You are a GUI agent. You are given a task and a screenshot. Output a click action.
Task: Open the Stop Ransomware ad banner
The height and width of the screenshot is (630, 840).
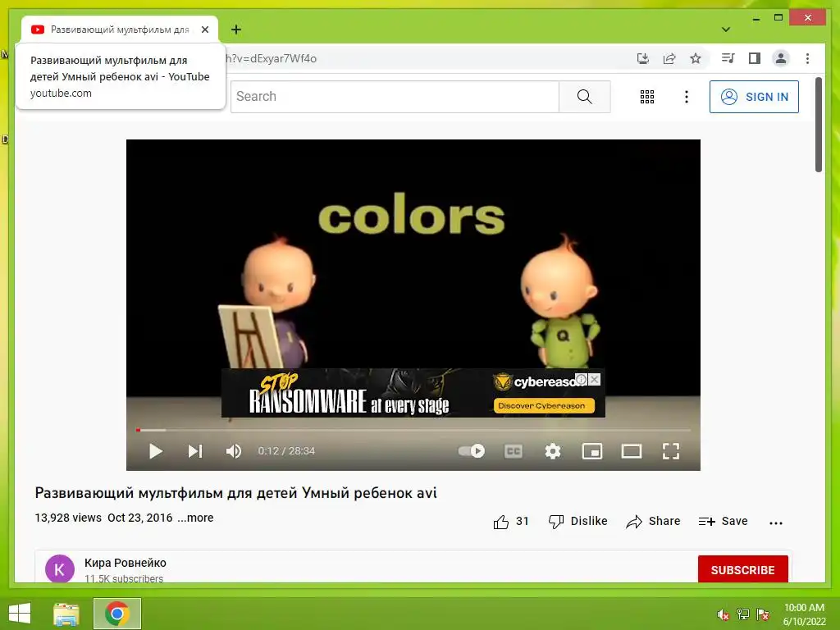(x=413, y=393)
